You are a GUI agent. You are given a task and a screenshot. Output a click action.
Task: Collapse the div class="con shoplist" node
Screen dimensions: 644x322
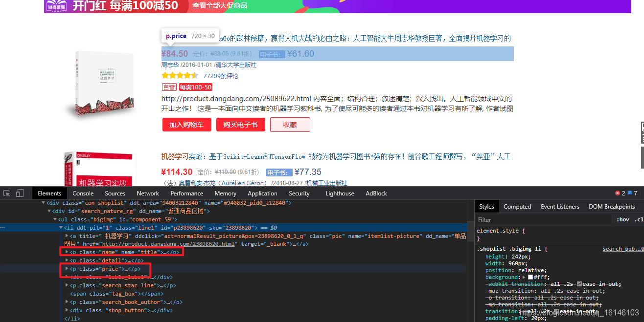click(x=43, y=203)
